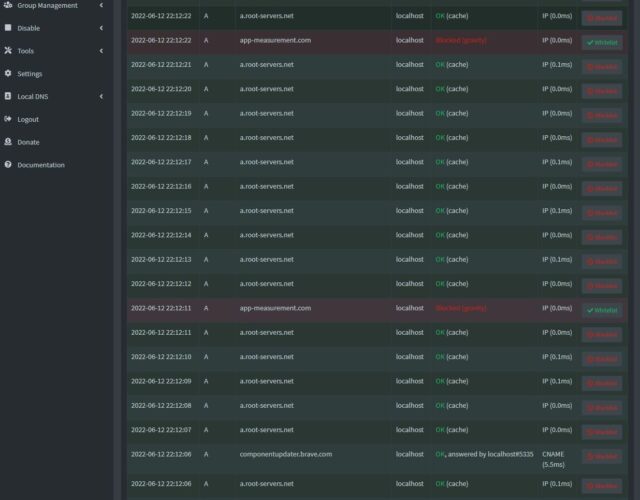The image size is (640, 500).
Task: Open the Disable menu item
Action: [x=29, y=28]
